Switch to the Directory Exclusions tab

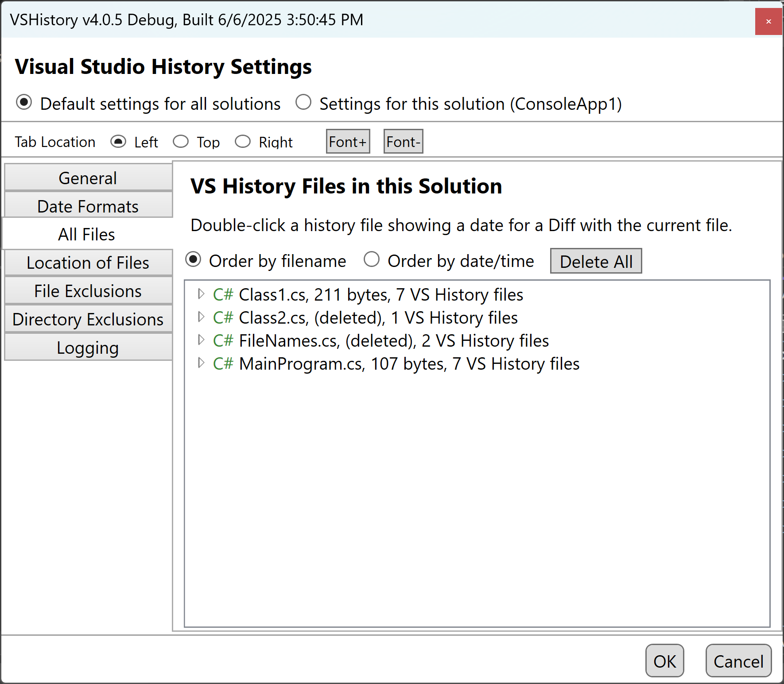pyautogui.click(x=87, y=319)
